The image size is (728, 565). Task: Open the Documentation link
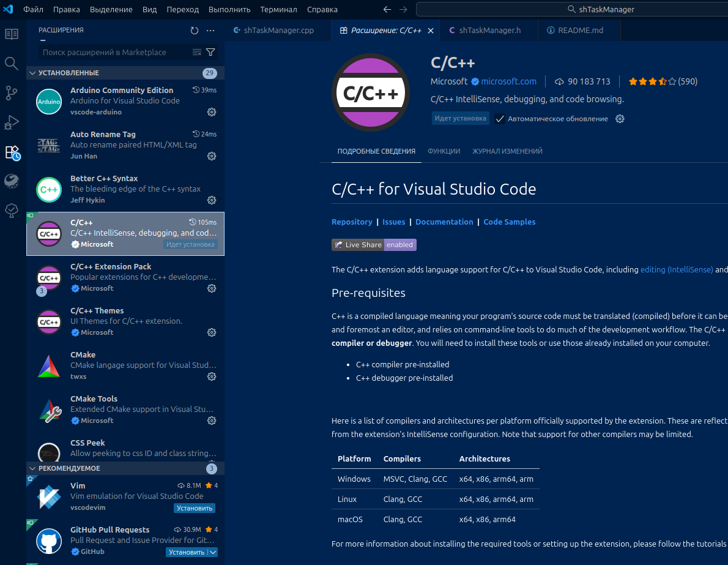444,222
